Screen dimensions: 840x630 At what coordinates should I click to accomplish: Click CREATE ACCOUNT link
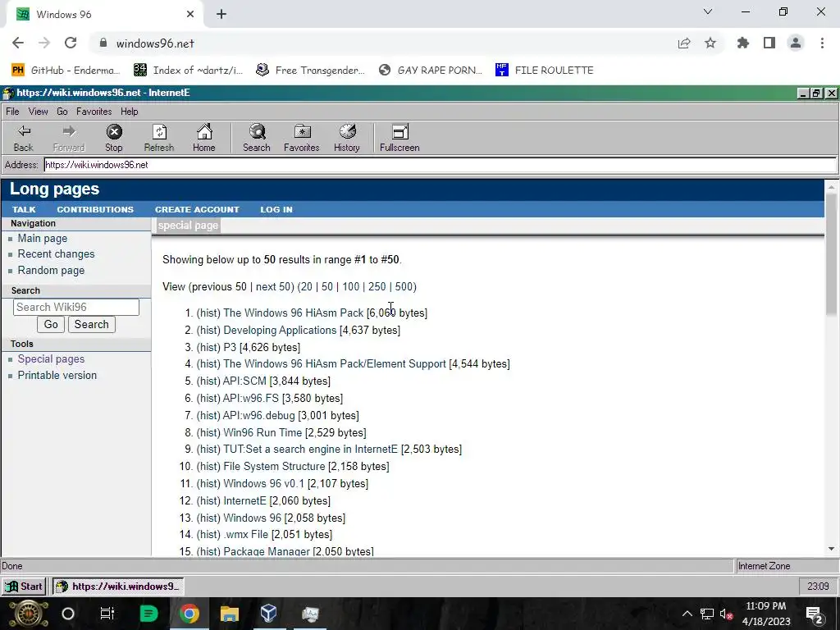197,209
